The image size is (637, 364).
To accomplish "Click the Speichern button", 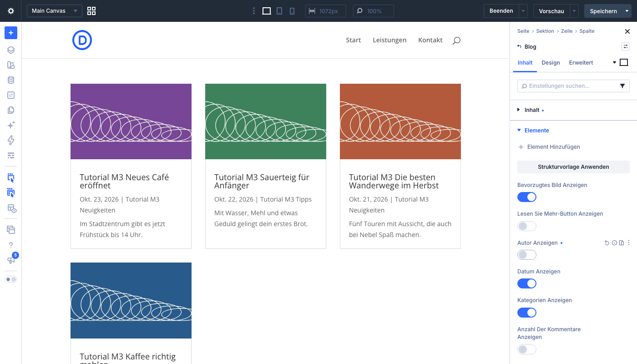I will click(603, 11).
